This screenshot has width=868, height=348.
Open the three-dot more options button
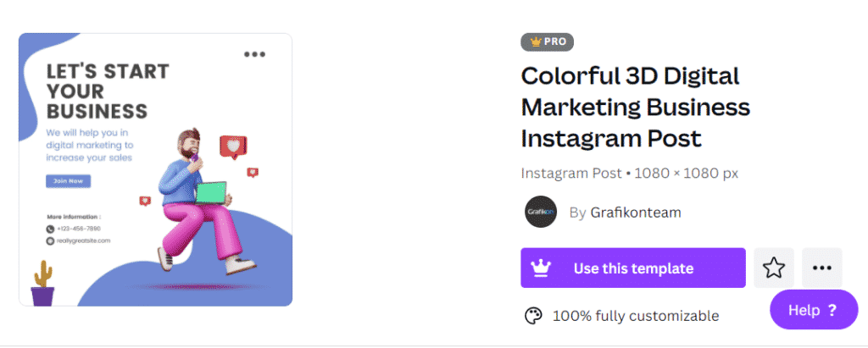(x=821, y=268)
